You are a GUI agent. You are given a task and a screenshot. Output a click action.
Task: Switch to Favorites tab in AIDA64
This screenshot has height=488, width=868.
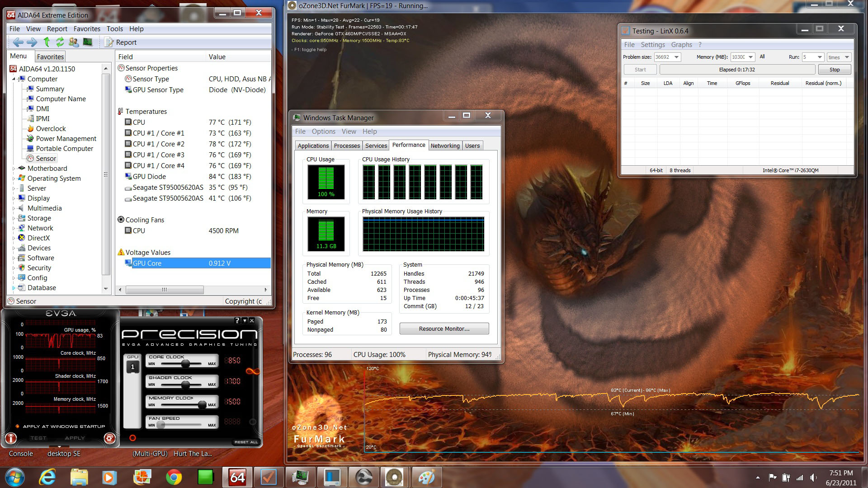point(50,56)
